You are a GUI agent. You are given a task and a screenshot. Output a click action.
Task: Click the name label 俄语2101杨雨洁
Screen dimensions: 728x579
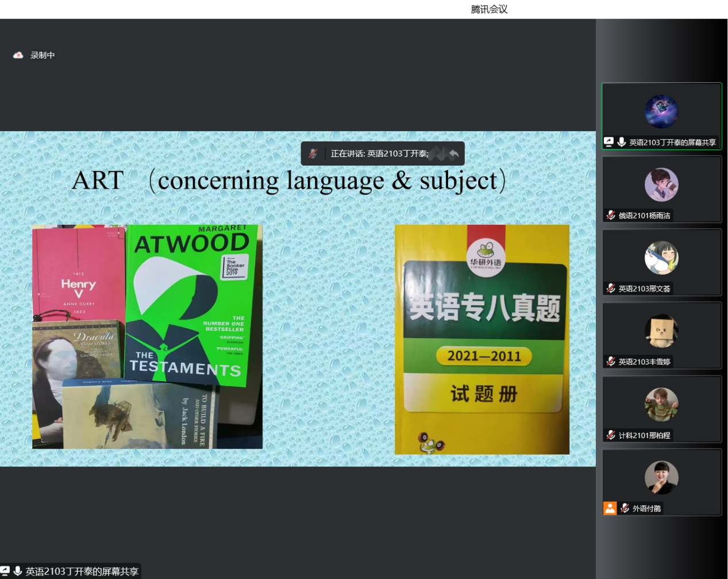(x=645, y=216)
